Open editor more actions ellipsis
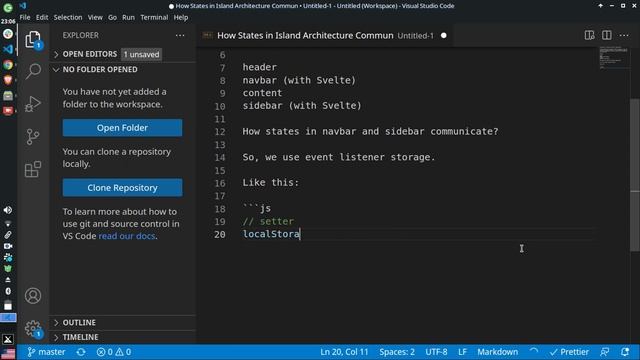The image size is (640, 360). pos(624,36)
